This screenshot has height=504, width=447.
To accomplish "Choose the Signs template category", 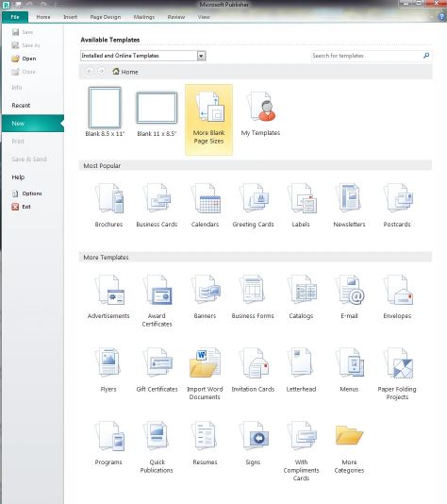I will tap(253, 443).
